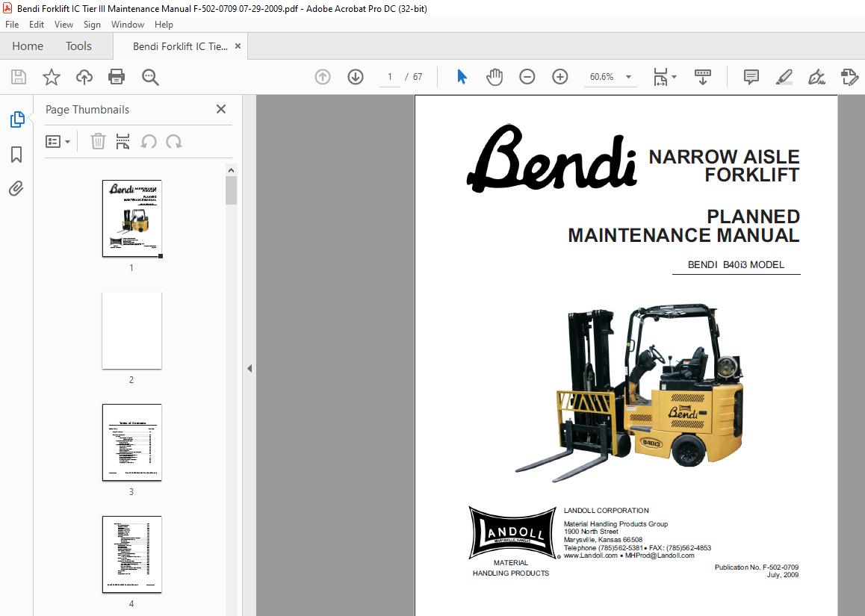This screenshot has height=616, width=865.
Task: Open thumbnails options dropdown menu
Action: [x=58, y=142]
